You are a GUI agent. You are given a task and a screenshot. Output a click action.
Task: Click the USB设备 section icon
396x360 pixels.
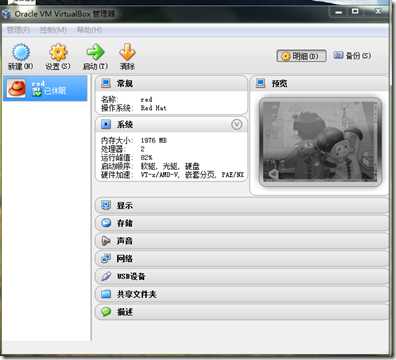coord(106,276)
